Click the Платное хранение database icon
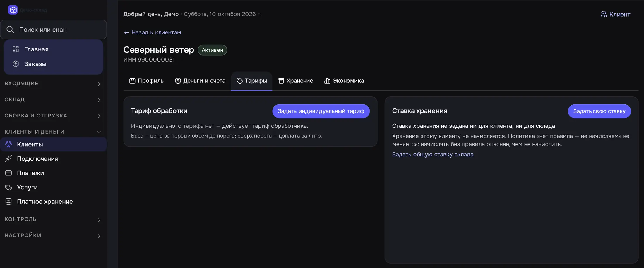The image size is (644, 268). pyautogui.click(x=8, y=201)
